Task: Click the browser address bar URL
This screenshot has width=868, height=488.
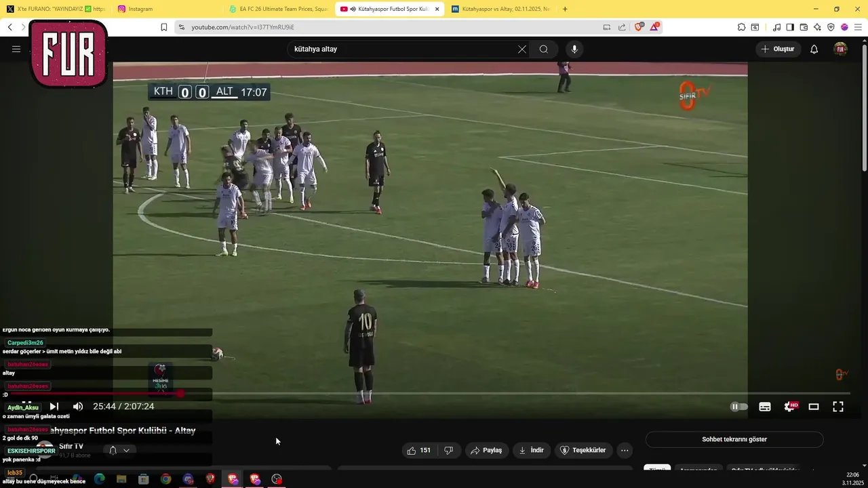Action: [243, 27]
